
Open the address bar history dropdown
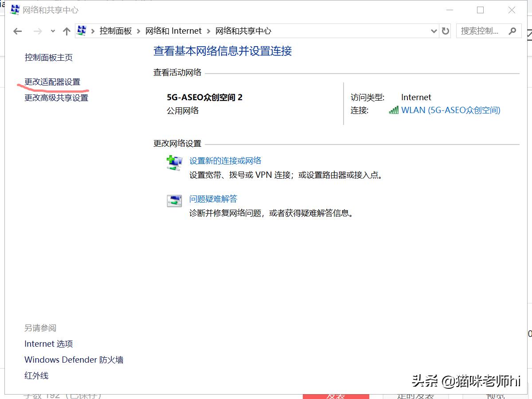tap(434, 31)
